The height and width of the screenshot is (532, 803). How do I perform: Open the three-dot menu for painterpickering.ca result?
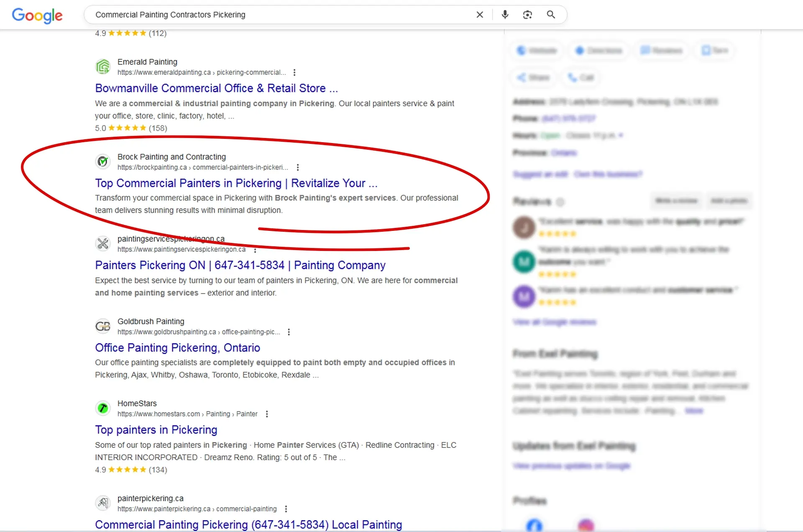point(286,509)
